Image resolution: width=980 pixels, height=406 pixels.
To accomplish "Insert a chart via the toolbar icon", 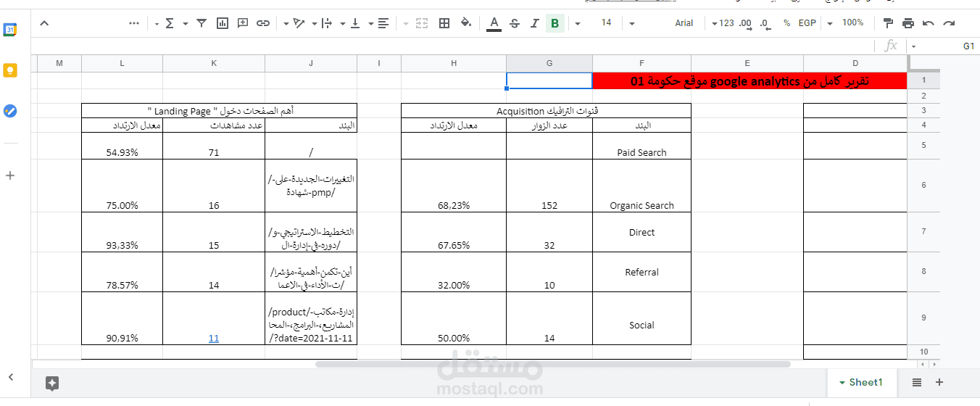I will [x=223, y=23].
